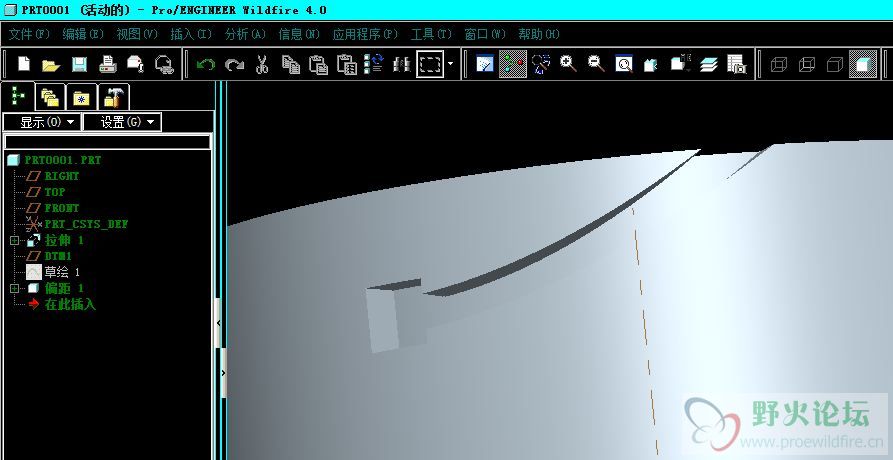Activate the dashed box selection tool
The image size is (893, 460).
pyautogui.click(x=430, y=64)
